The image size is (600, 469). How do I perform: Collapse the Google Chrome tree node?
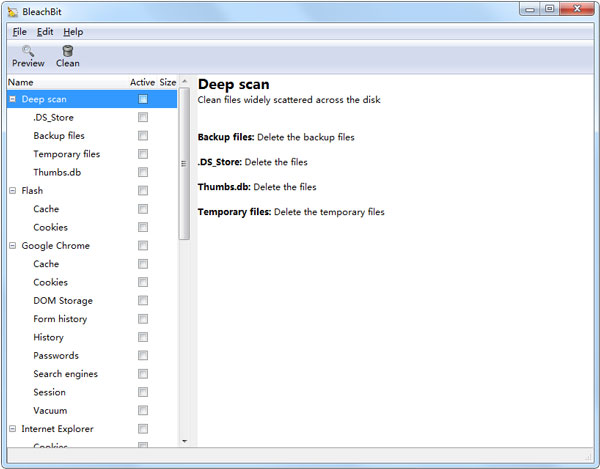13,246
